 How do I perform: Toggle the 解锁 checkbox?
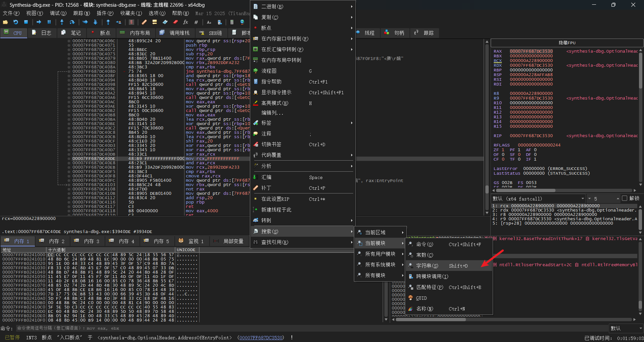(625, 198)
